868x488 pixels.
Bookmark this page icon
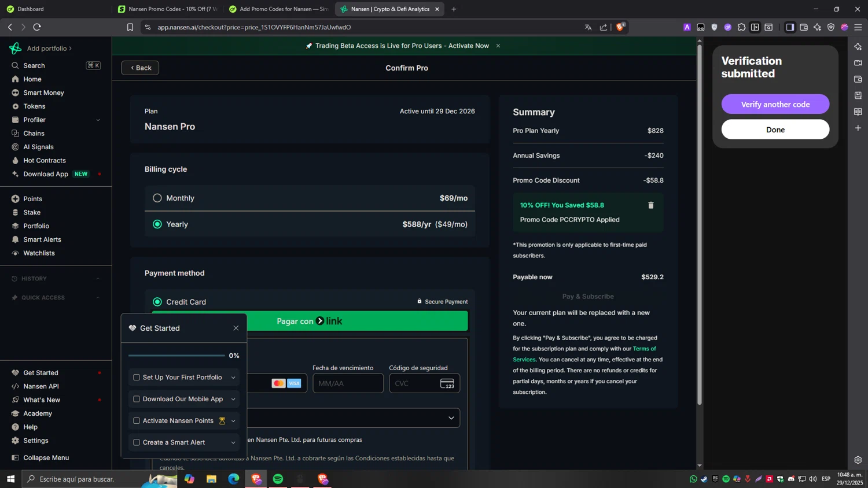[x=130, y=27]
